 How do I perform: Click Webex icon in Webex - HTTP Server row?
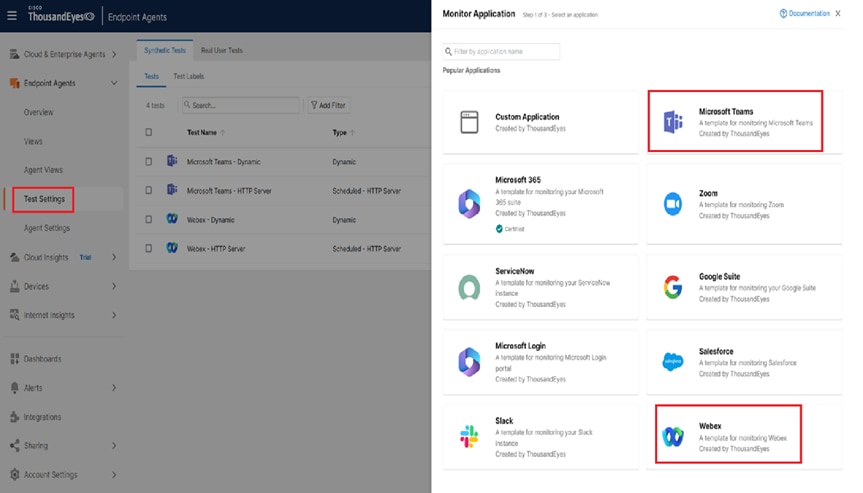(172, 248)
